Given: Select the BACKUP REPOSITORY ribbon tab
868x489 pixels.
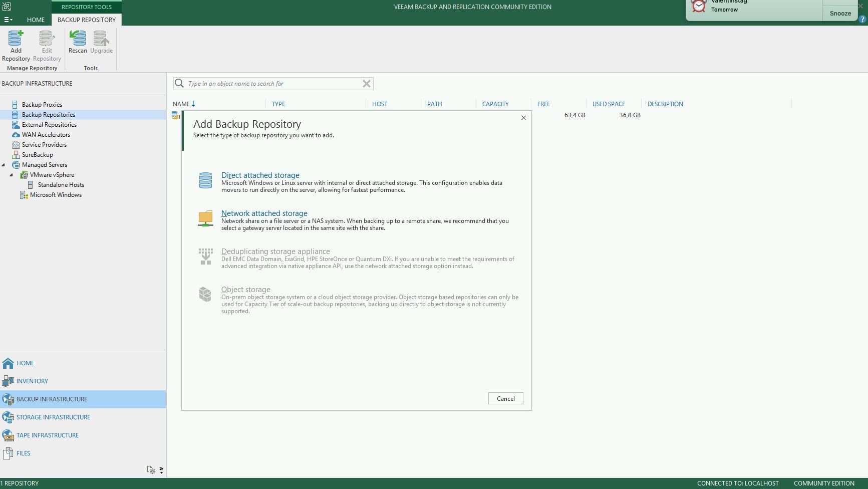Looking at the screenshot, I should (87, 20).
